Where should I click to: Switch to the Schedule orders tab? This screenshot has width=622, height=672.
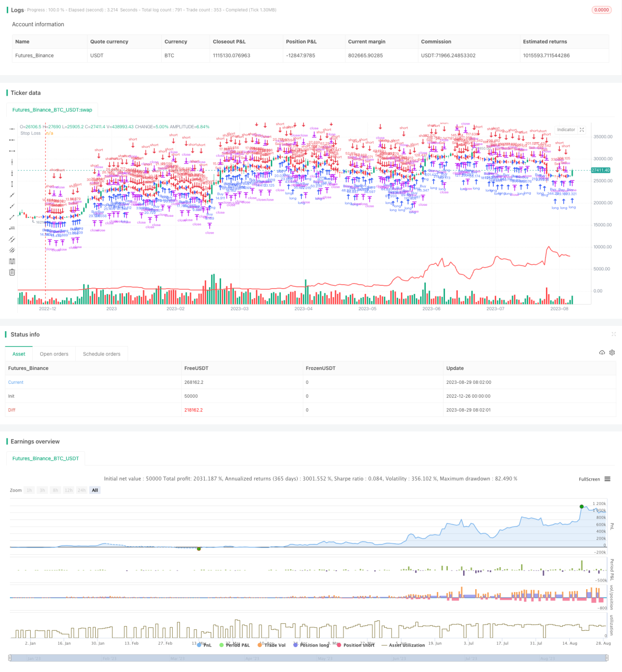(x=101, y=354)
